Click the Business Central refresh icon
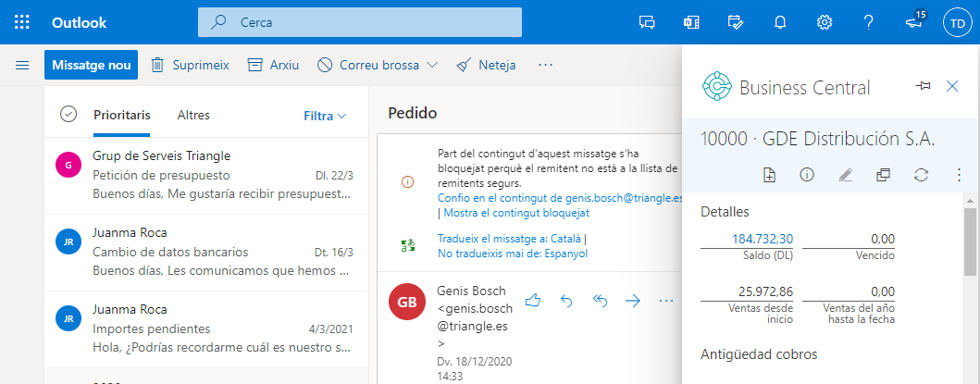Viewport: 980px width, 384px height. tap(920, 174)
